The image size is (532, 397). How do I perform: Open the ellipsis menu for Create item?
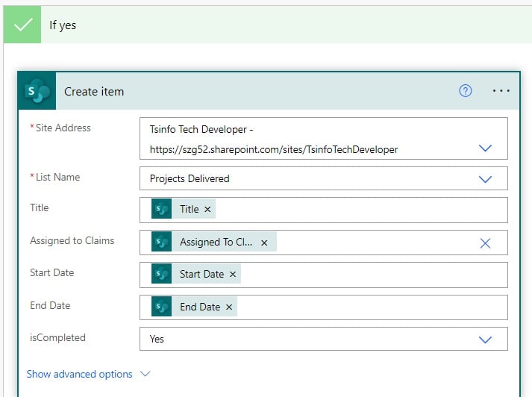(501, 91)
